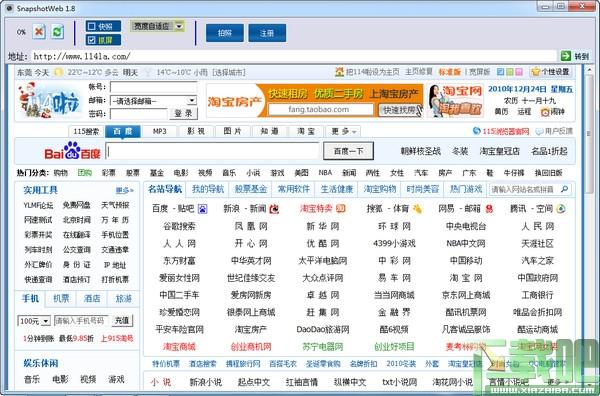This screenshot has height=396, width=600.
Task: Click the 密码 password input field
Action: 139,114
